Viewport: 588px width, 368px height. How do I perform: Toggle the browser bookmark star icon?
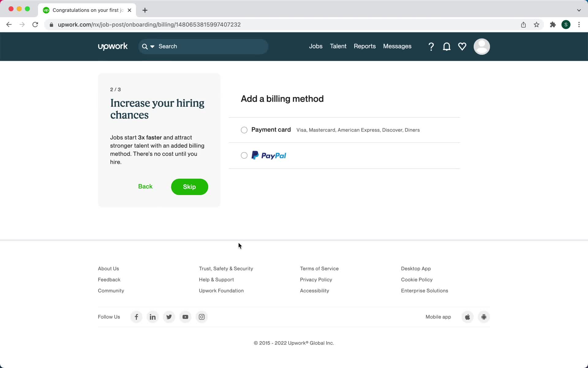[x=537, y=24]
